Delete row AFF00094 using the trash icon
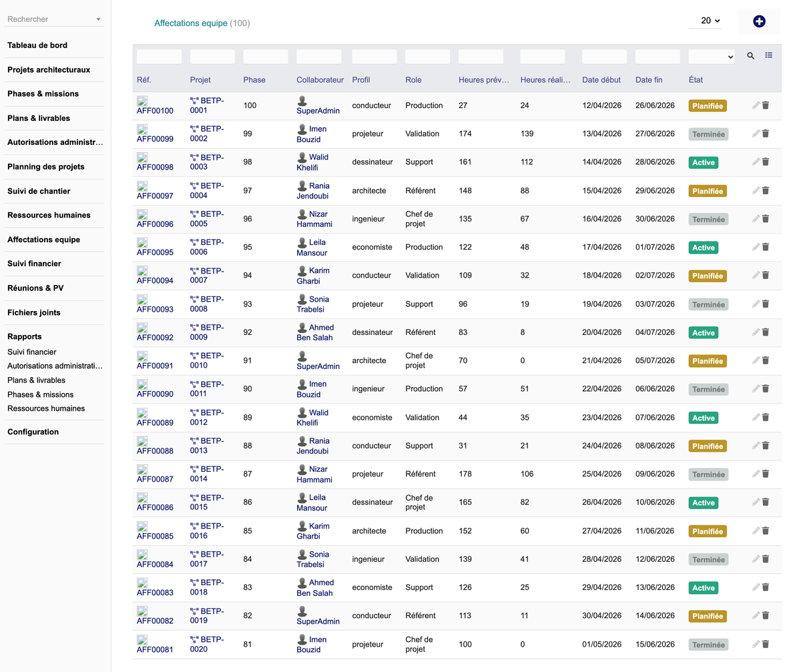Image resolution: width=801 pixels, height=672 pixels. (766, 276)
